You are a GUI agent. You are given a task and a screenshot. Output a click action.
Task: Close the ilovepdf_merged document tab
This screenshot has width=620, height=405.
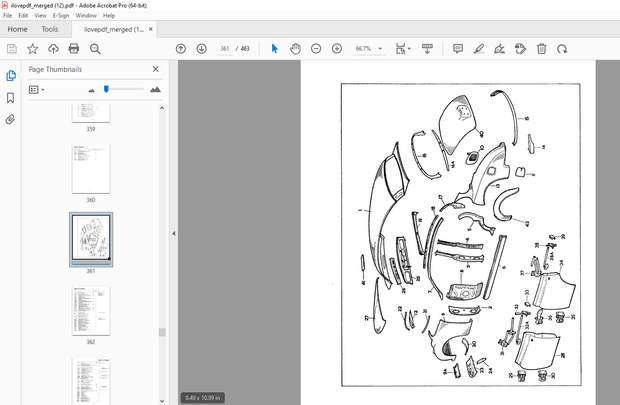tap(151, 29)
